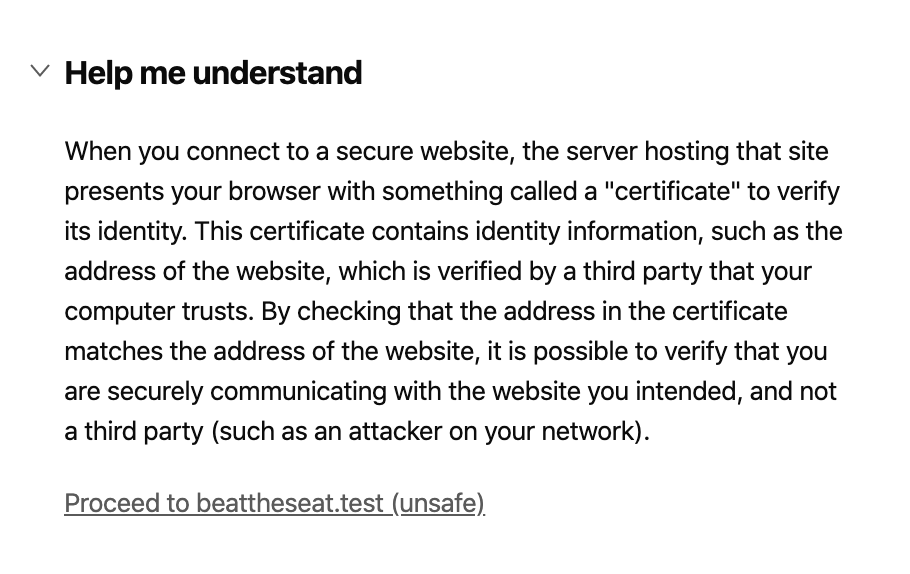Click "beattheseat.test" in the proceed link
This screenshot has height=574, width=910.
coord(290,503)
